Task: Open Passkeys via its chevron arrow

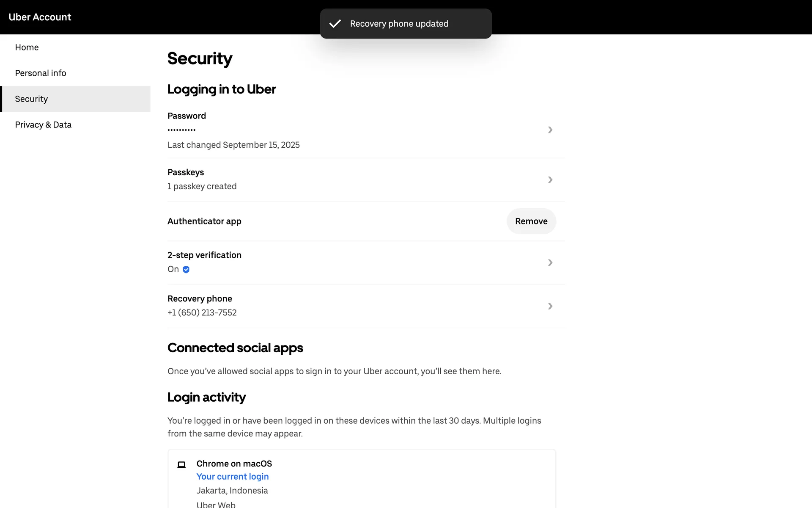Action: click(550, 180)
